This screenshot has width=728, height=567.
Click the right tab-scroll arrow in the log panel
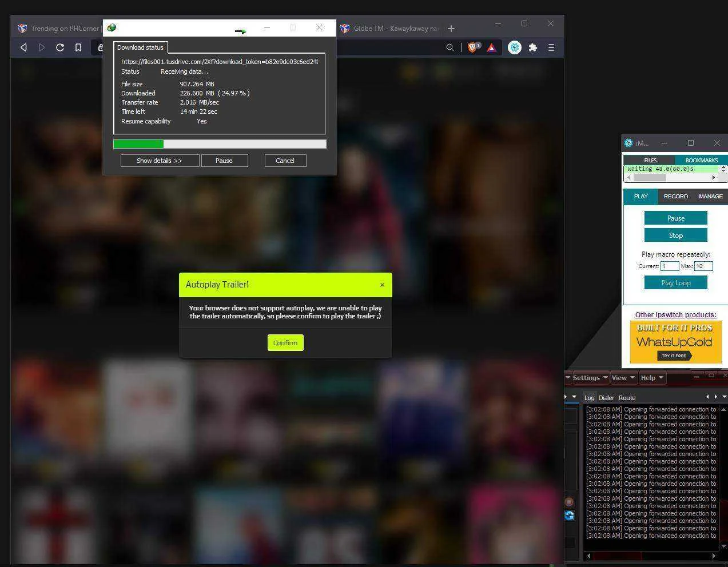click(x=715, y=397)
